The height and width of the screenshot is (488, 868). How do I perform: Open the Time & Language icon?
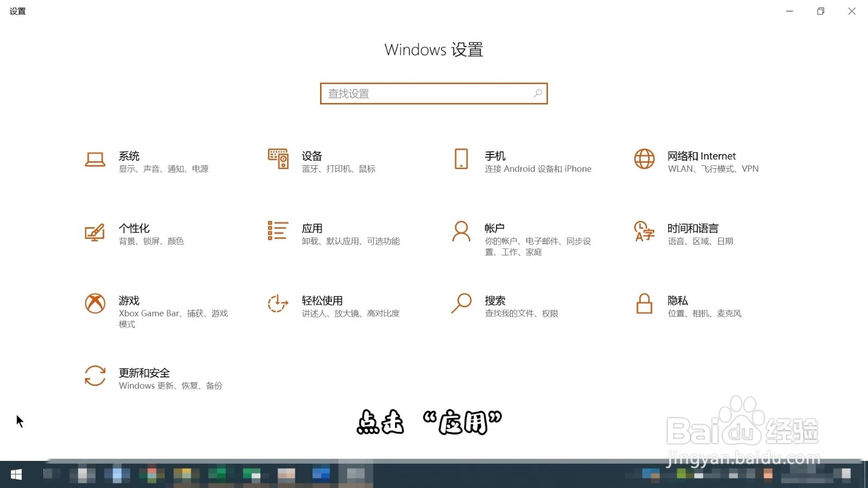(x=644, y=231)
